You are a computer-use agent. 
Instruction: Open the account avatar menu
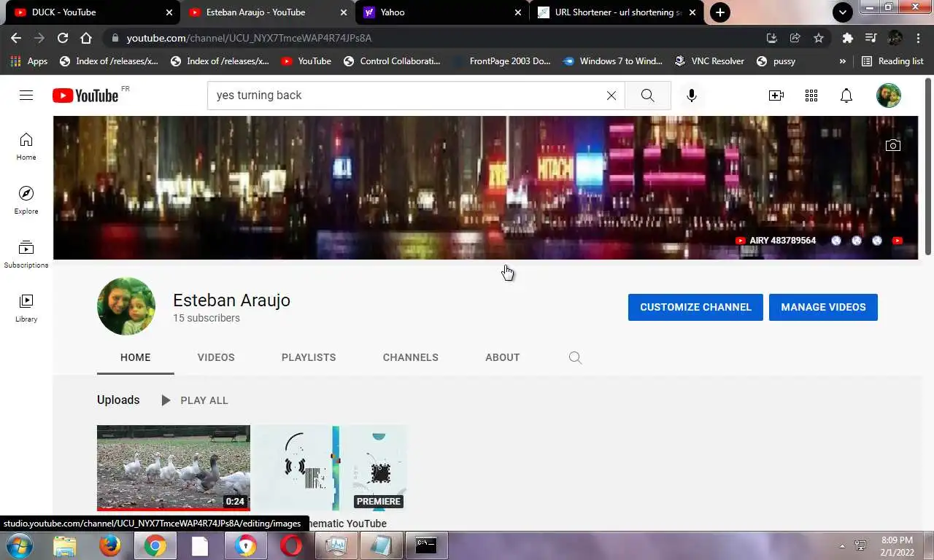click(889, 96)
